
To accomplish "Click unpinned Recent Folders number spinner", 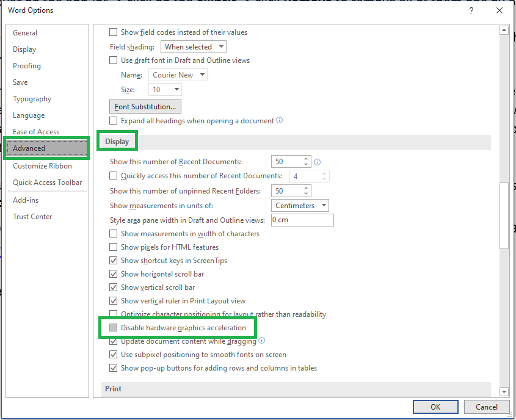I will [291, 190].
